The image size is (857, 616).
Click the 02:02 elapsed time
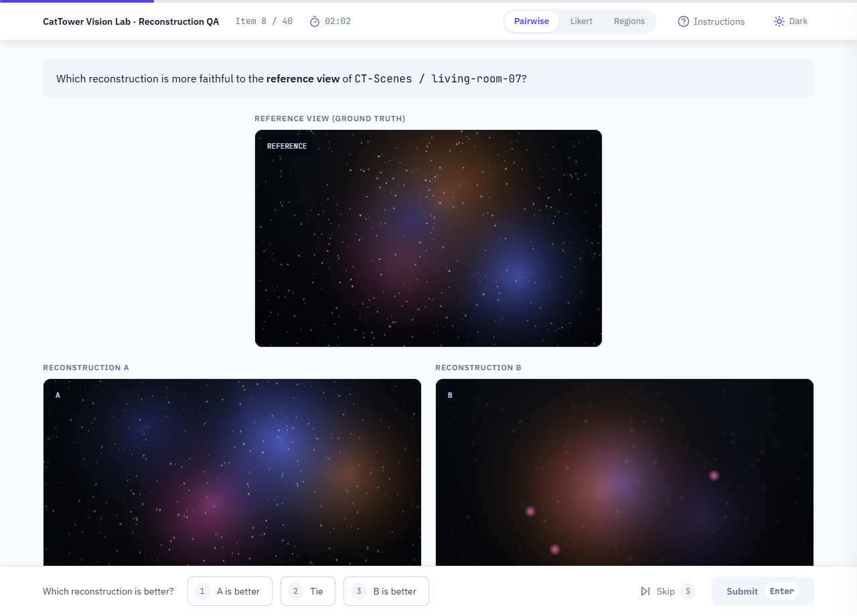tap(337, 21)
